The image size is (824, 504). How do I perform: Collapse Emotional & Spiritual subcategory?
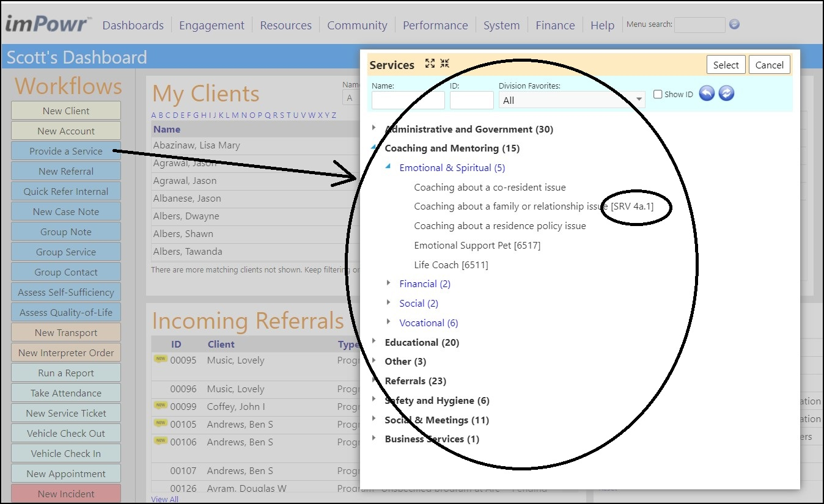click(389, 167)
